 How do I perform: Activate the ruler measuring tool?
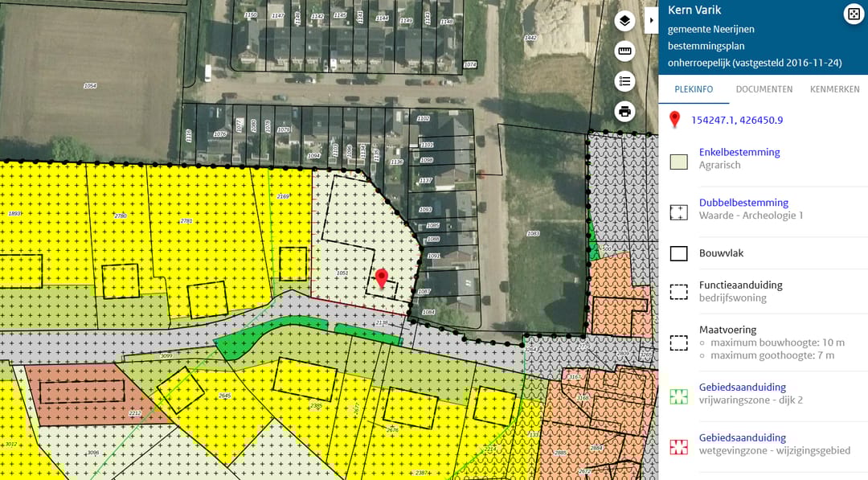pyautogui.click(x=624, y=51)
